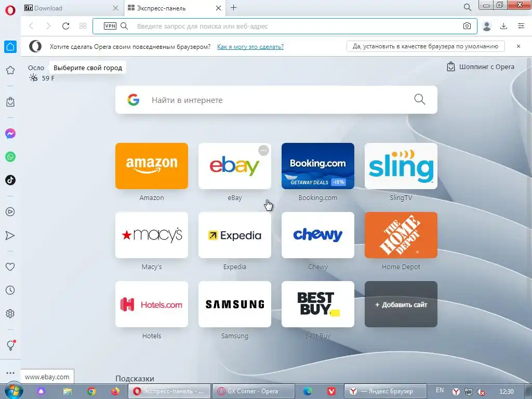Toggle the VPN badge in address bar
The height and width of the screenshot is (399, 532).
[110, 26]
